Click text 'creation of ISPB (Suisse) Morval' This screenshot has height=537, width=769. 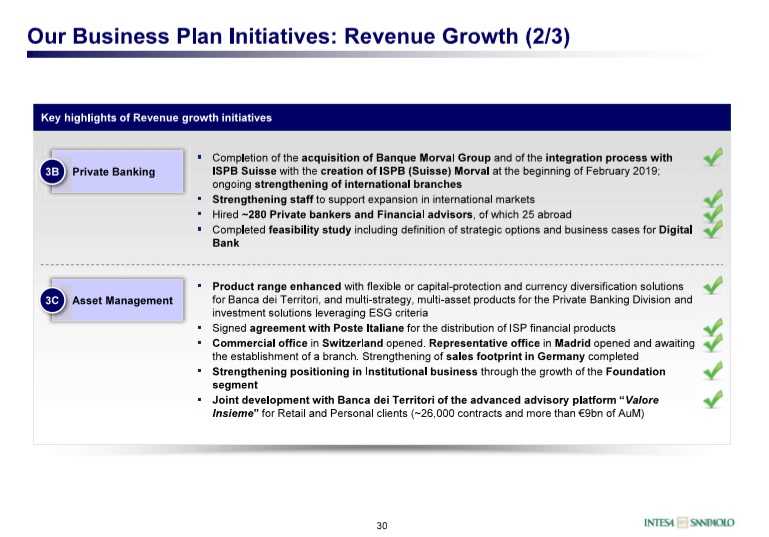click(405, 171)
